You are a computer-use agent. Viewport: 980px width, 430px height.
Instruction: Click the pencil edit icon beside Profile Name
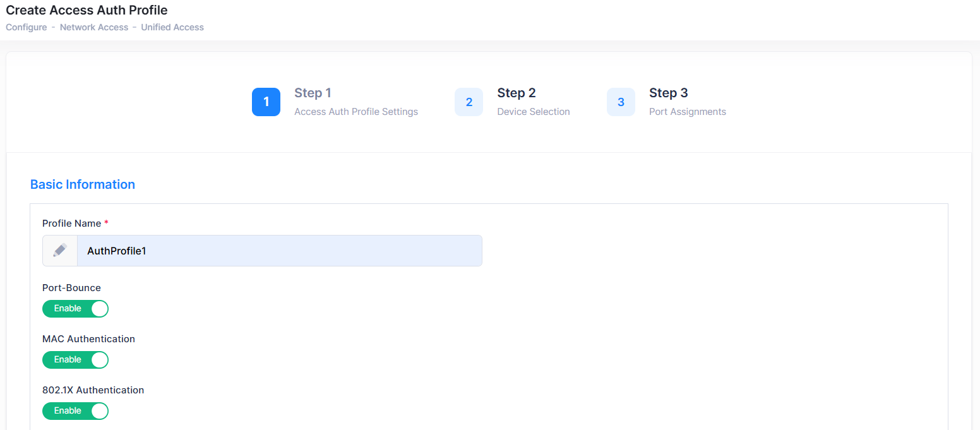point(59,250)
